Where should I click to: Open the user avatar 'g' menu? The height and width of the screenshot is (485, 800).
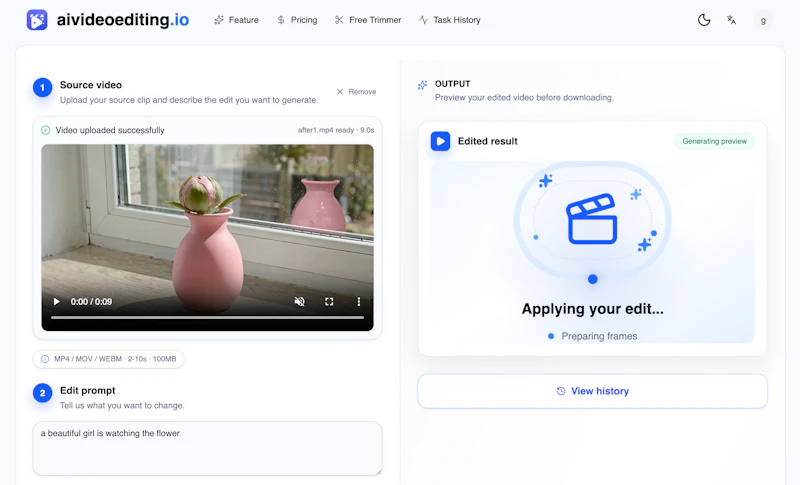coord(763,20)
